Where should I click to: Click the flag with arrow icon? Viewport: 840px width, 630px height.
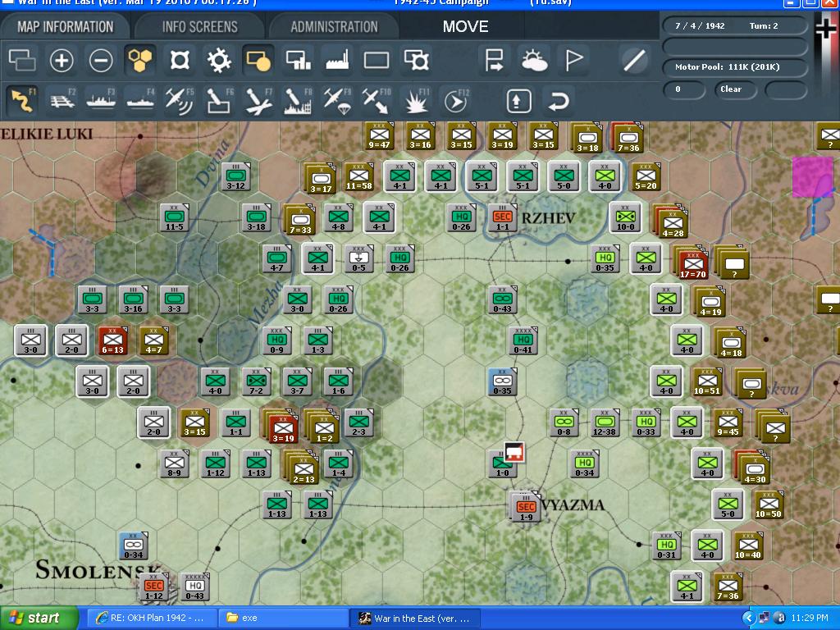tap(494, 60)
